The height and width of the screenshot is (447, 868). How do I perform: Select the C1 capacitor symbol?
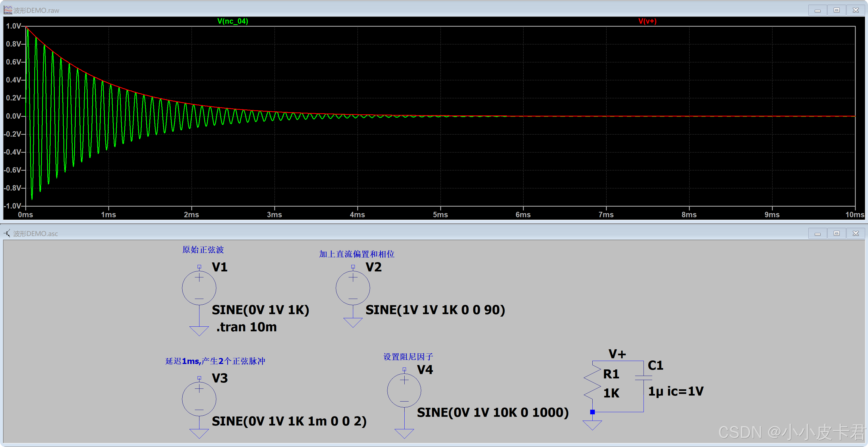(x=643, y=378)
